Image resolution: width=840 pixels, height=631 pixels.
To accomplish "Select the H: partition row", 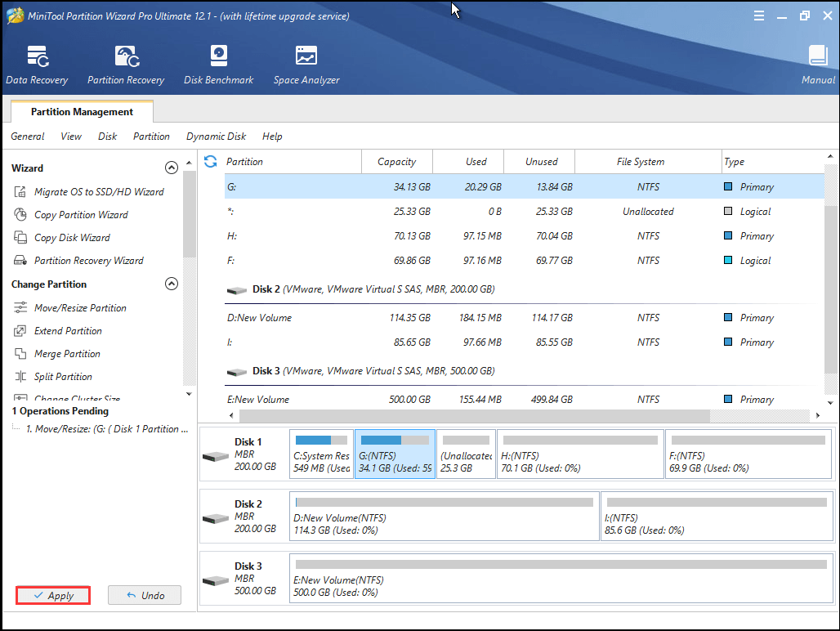I will pos(524,235).
